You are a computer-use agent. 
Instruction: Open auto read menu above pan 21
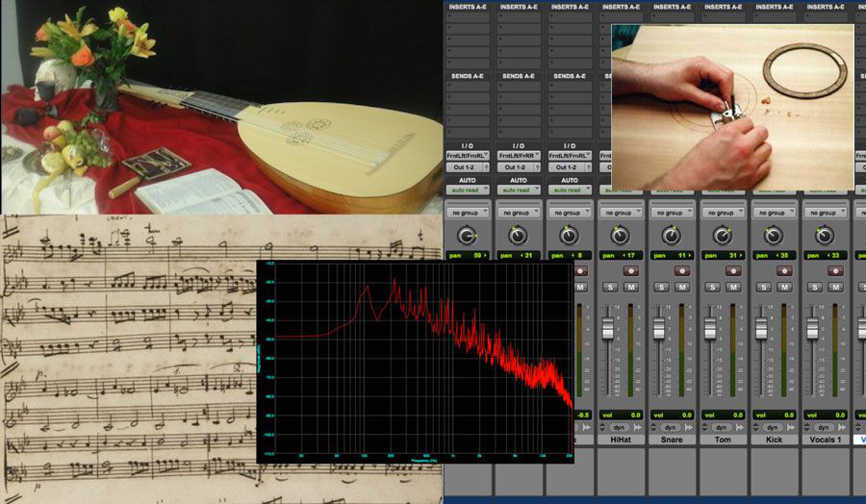(519, 190)
